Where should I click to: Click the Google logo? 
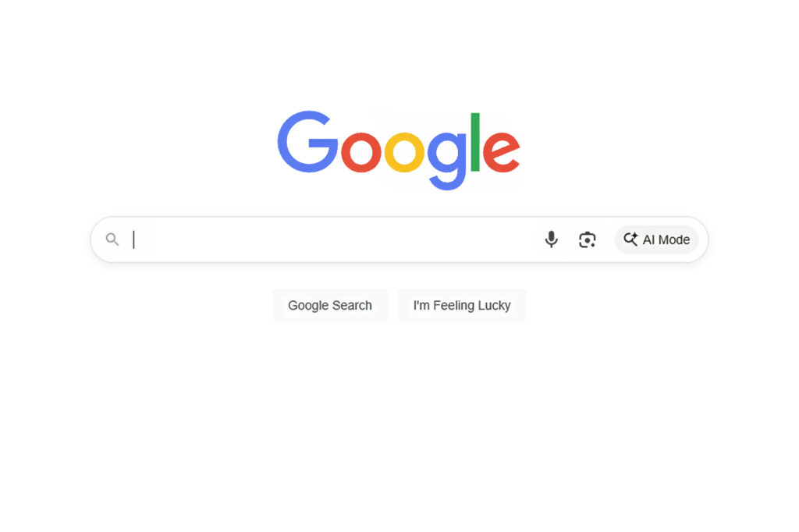point(399,150)
